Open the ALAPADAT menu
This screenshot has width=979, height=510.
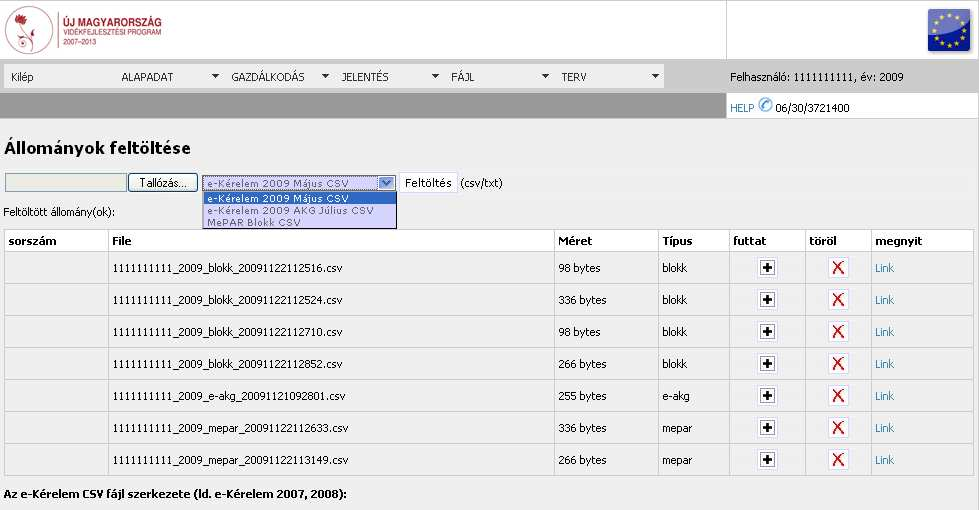pos(147,77)
